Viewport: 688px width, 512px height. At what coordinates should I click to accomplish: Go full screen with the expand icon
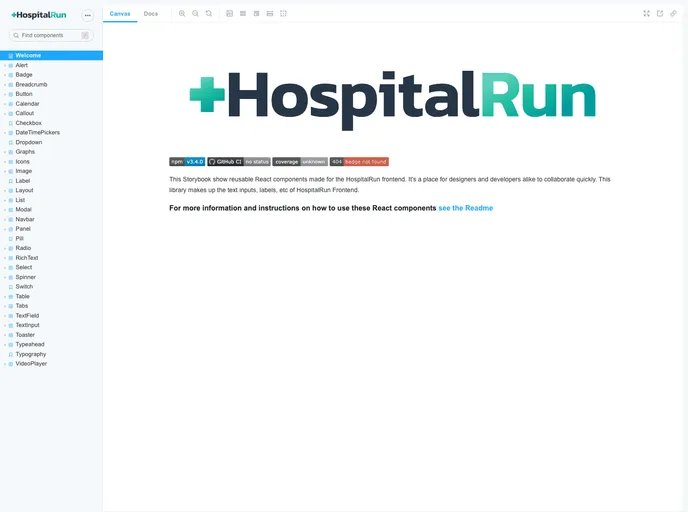click(646, 14)
